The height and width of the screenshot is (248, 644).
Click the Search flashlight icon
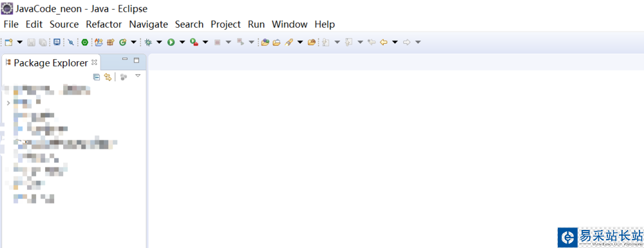tap(289, 42)
